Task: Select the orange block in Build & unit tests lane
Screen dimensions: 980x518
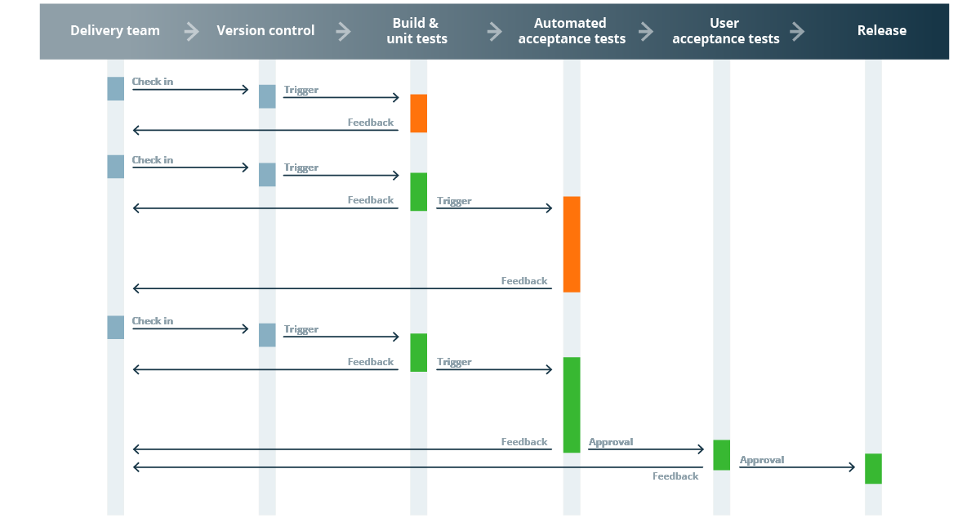Action: coord(418,114)
